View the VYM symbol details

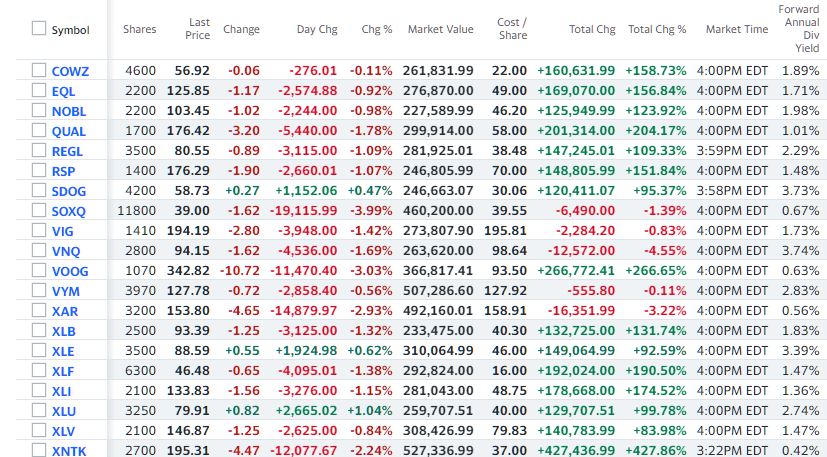(x=65, y=291)
